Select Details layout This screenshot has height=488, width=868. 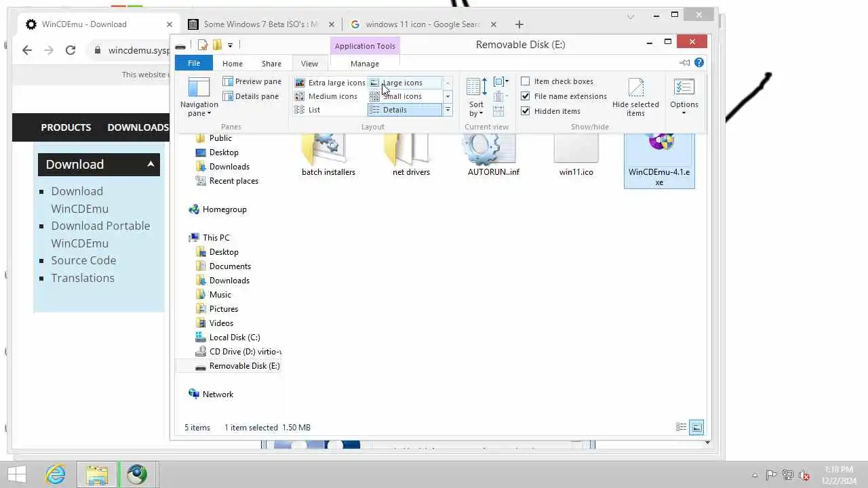point(404,110)
